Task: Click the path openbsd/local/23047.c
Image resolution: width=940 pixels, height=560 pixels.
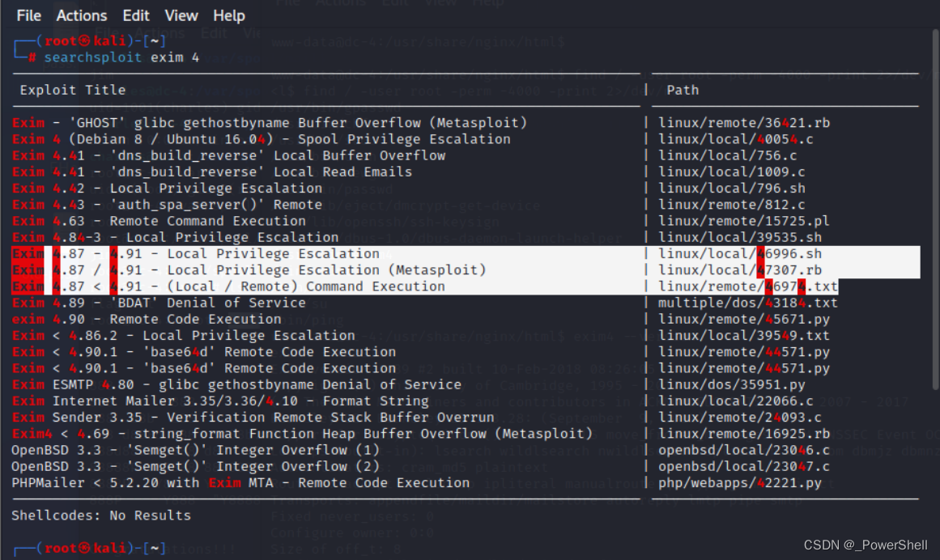Action: tap(744, 467)
